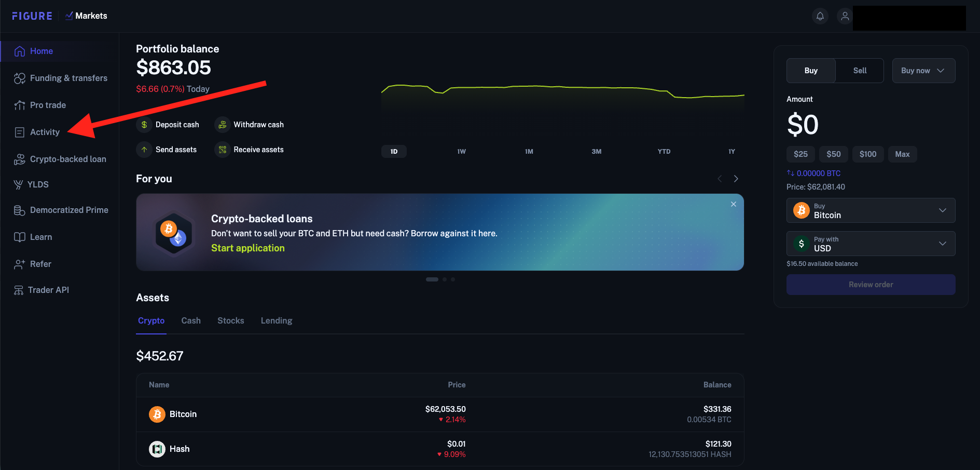980x470 pixels.
Task: Click the Activity list icon
Action: pos(20,132)
